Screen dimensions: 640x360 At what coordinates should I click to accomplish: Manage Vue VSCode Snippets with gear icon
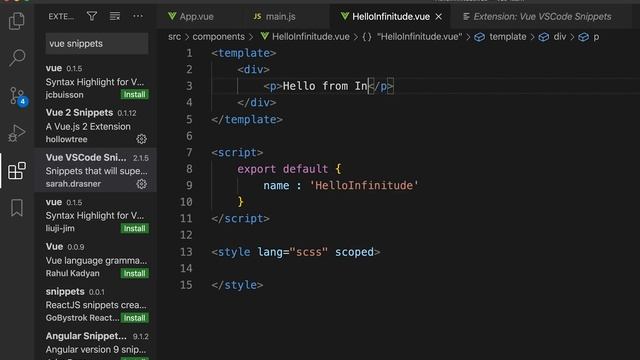point(141,184)
